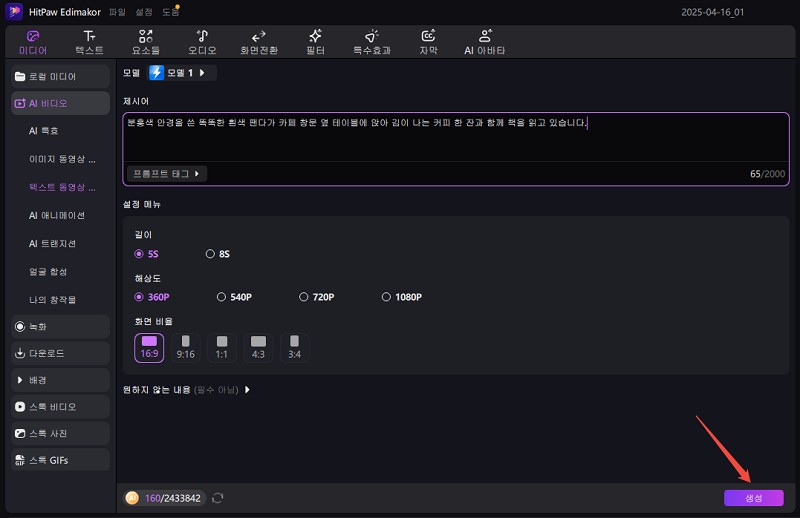Click the 생성 (Generate) button
The image size is (800, 518).
tap(754, 498)
